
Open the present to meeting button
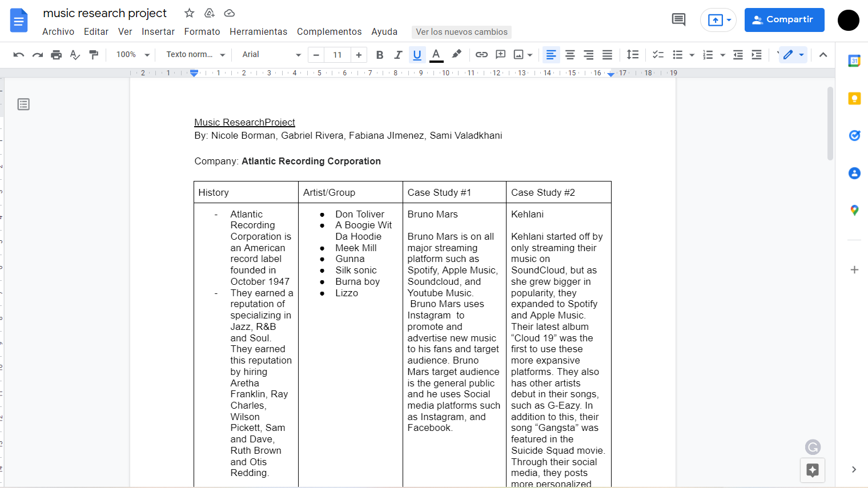click(718, 20)
